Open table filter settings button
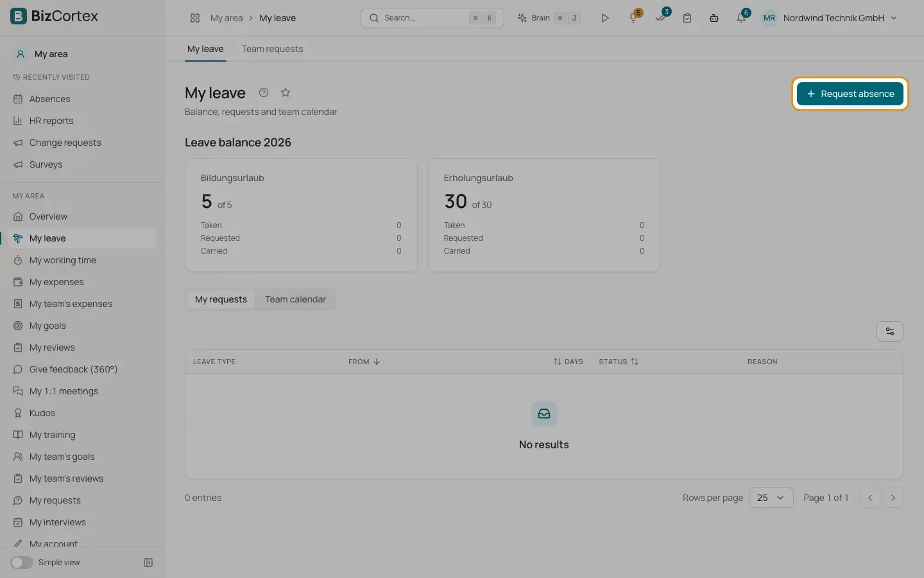The width and height of the screenshot is (924, 578). tap(890, 331)
